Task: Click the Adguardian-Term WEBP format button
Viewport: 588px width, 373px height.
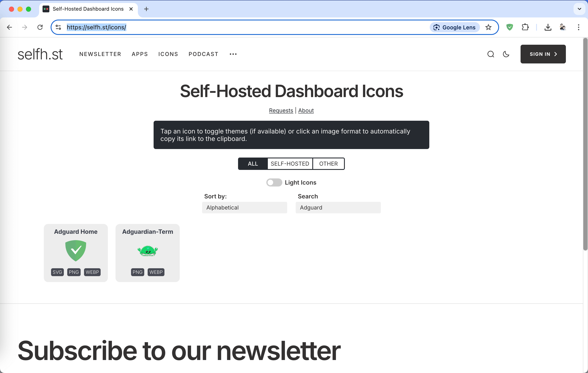Action: [x=156, y=272]
